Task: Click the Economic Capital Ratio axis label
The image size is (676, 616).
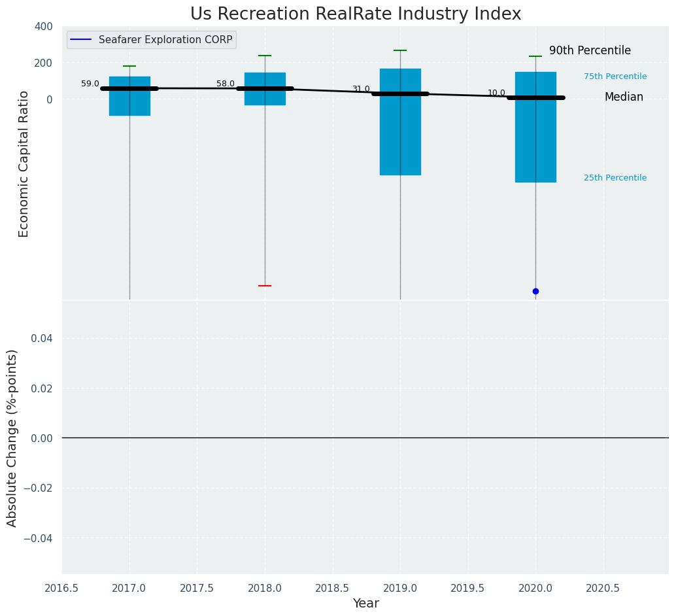Action: point(24,163)
